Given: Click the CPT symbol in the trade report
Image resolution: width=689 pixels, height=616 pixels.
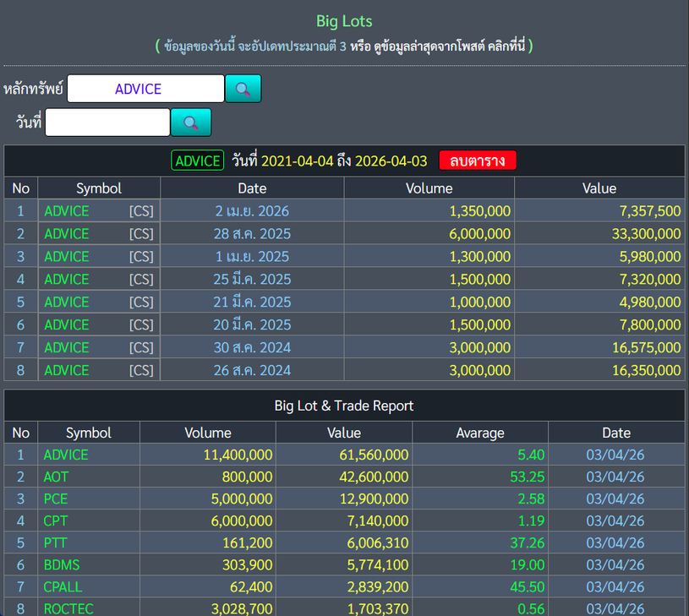Looking at the screenshot, I should [x=56, y=521].
